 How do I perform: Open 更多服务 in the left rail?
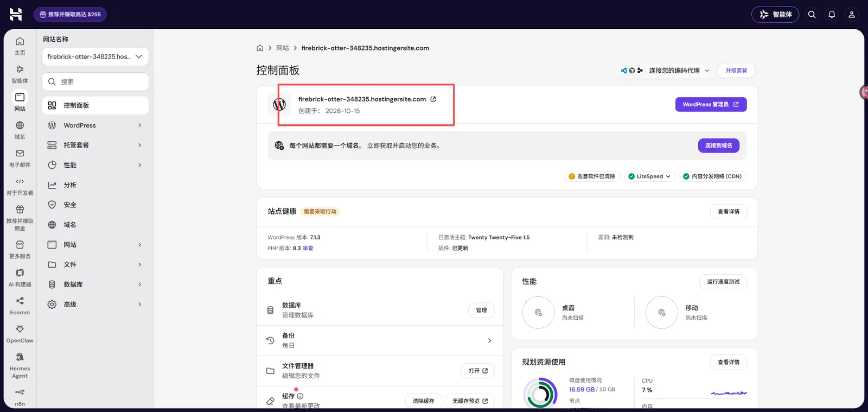pyautogui.click(x=20, y=250)
